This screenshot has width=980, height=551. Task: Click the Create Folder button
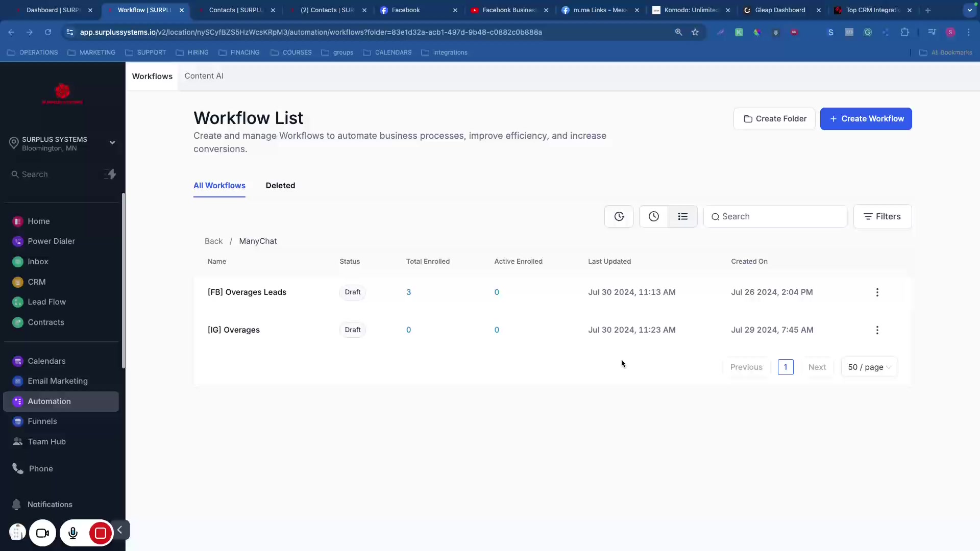click(774, 118)
